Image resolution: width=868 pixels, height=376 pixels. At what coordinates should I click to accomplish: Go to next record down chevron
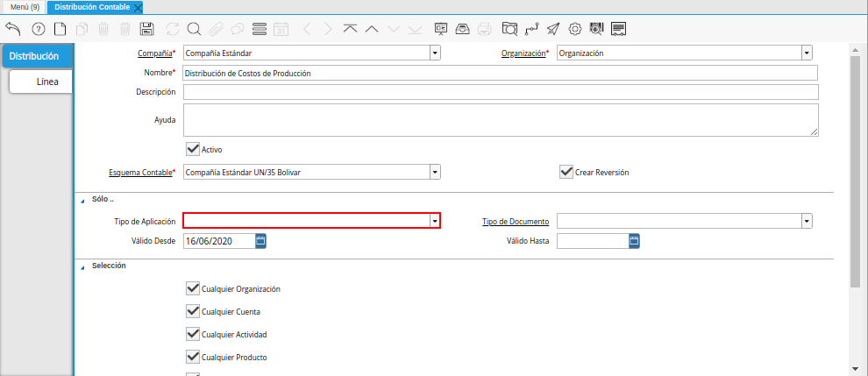pos(394,29)
